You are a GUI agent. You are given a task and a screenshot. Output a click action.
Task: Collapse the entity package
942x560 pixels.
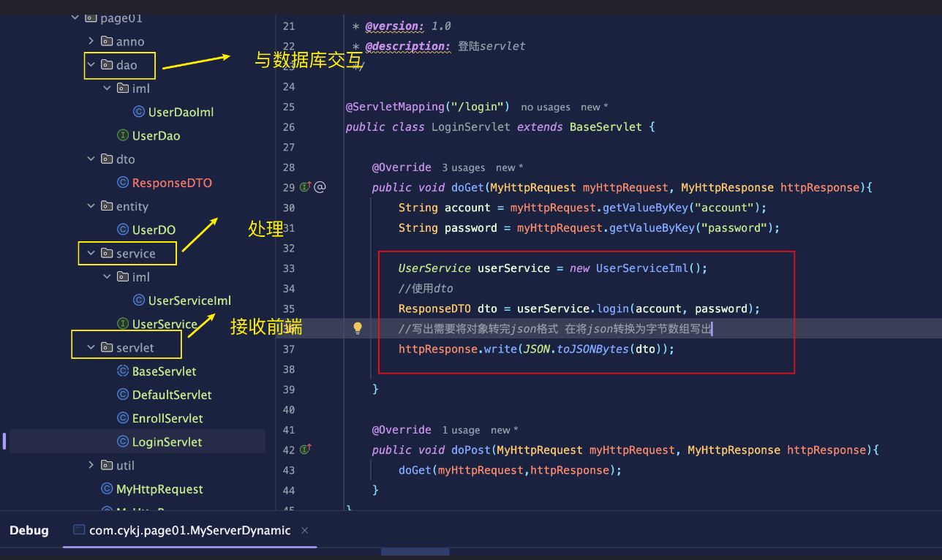(91, 206)
